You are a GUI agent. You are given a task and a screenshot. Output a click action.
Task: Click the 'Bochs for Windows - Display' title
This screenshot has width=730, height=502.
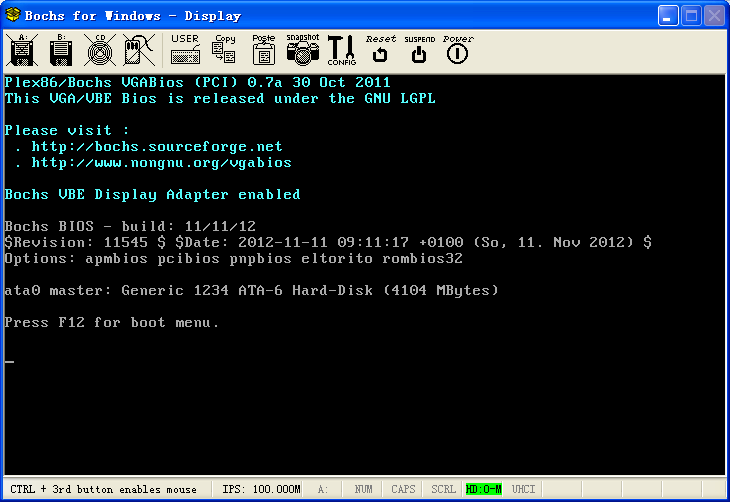coord(133,16)
